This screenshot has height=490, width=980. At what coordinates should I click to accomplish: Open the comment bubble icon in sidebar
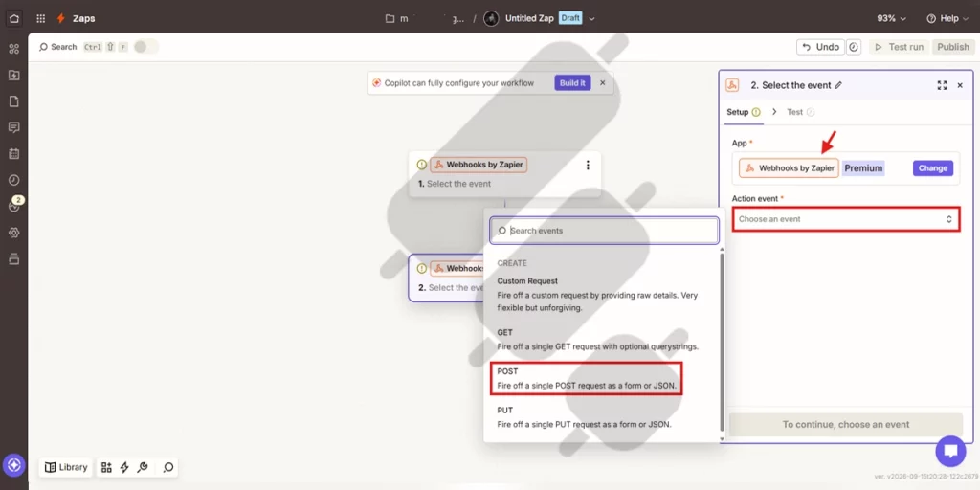[x=13, y=127]
